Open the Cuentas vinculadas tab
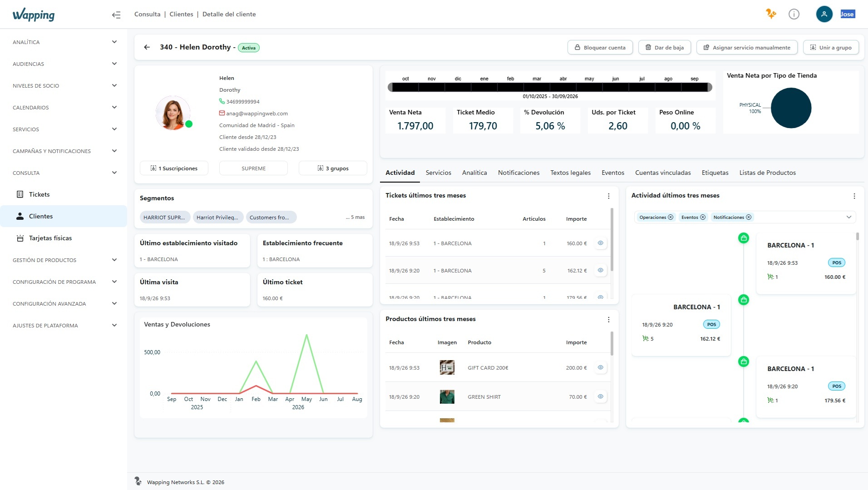Viewport: 868px width, 490px height. click(663, 173)
